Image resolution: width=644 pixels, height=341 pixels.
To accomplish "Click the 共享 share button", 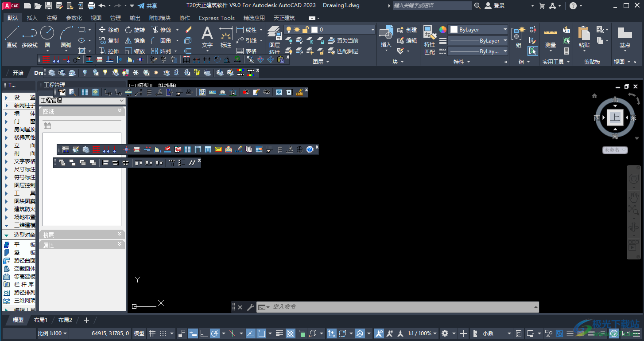I will pyautogui.click(x=147, y=6).
